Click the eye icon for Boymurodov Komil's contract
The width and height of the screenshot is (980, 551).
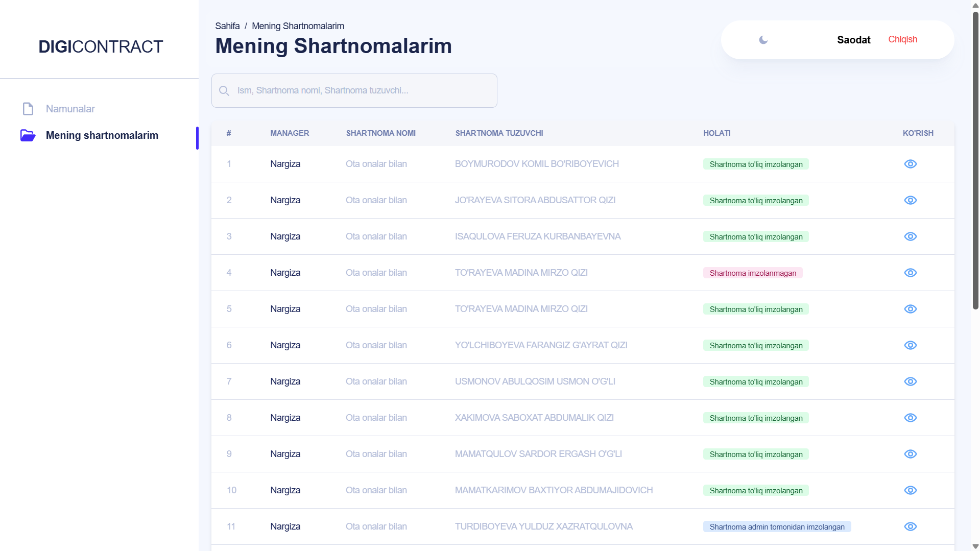pyautogui.click(x=910, y=164)
